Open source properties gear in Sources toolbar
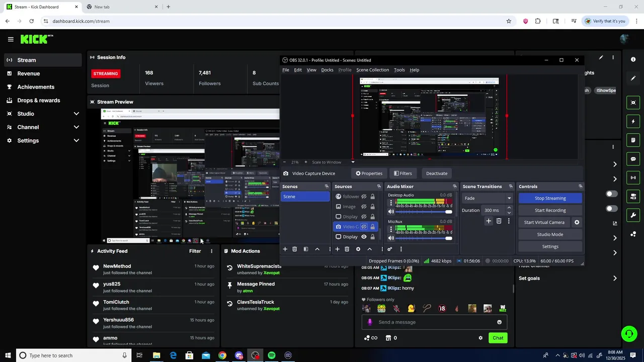644x362 pixels. [358, 249]
